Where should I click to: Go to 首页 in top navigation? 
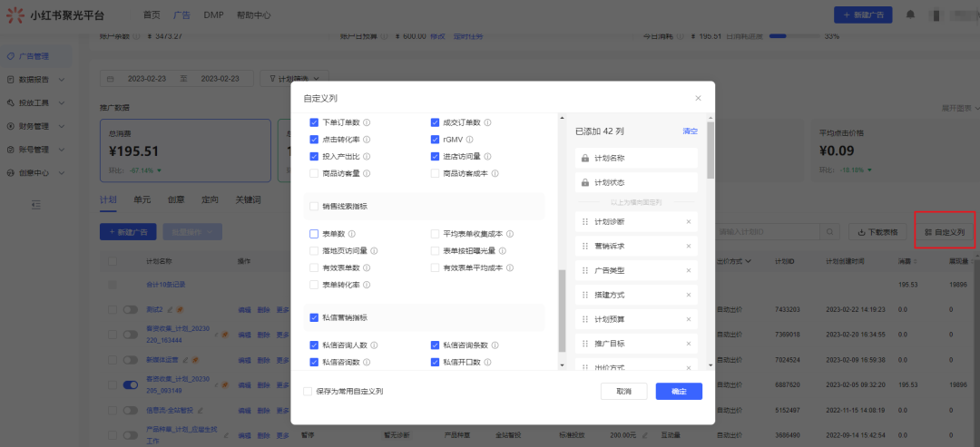click(x=152, y=15)
